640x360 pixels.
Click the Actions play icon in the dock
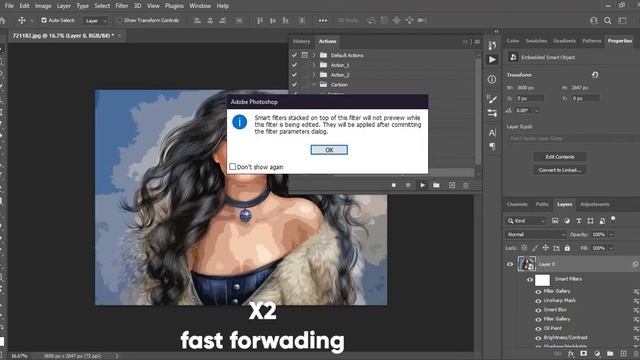coord(492,60)
